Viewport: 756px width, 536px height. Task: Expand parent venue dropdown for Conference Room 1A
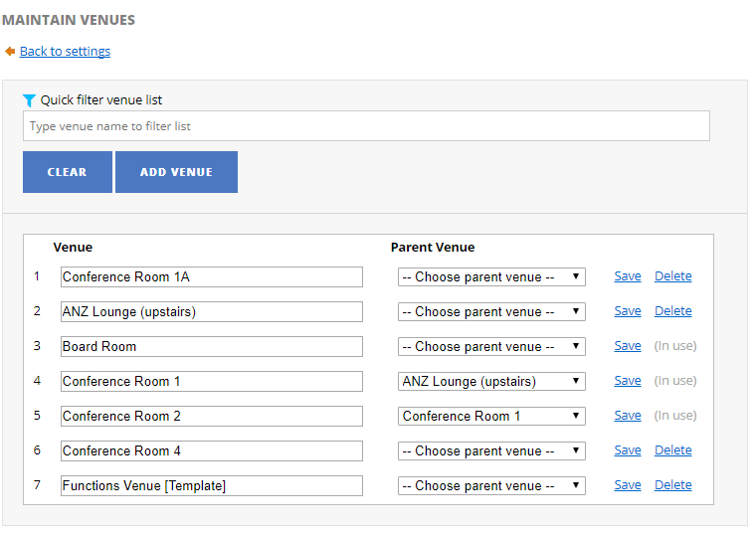click(491, 277)
